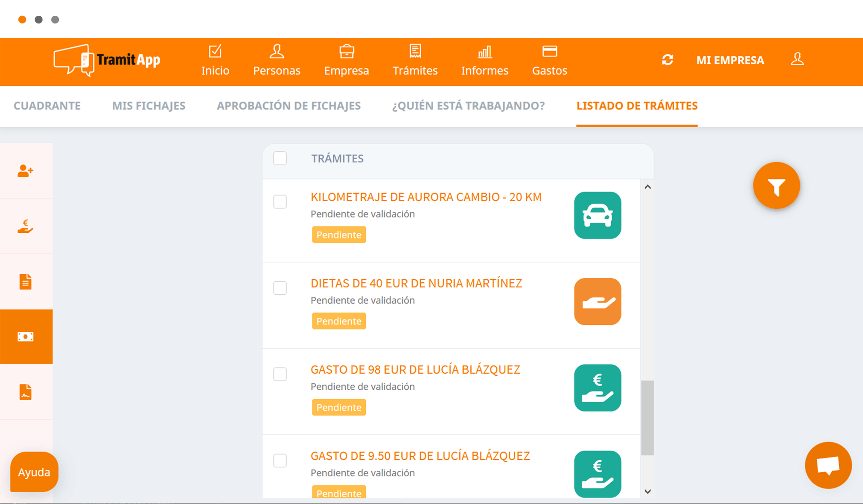Click Pendiente badge of 98 EUR gasto

click(339, 407)
